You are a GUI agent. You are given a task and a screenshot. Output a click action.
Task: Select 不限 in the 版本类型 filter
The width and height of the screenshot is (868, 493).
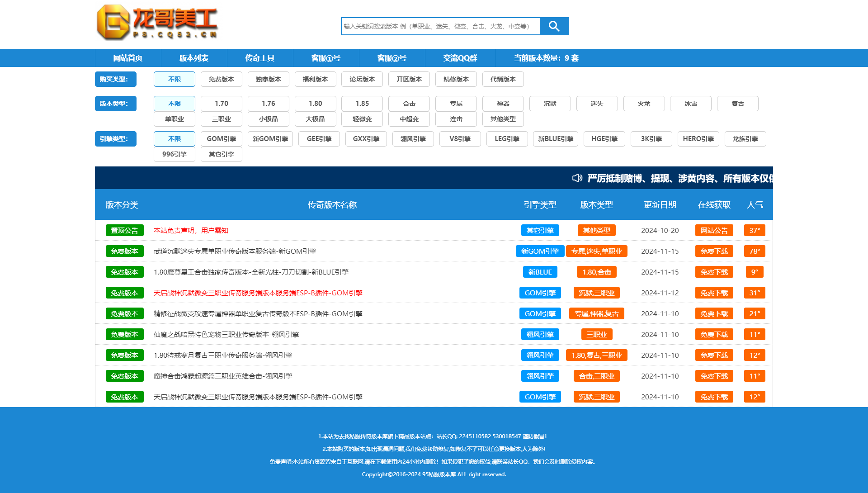coord(175,104)
